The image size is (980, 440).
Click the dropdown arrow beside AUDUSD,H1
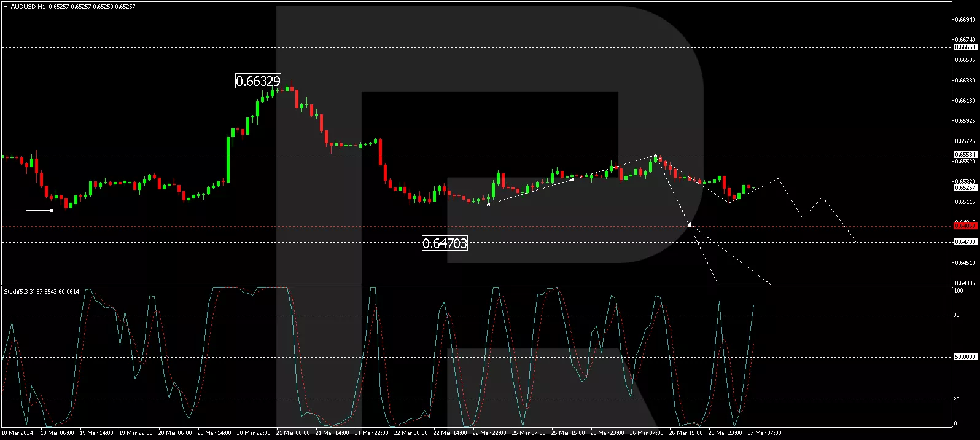tap(6, 7)
